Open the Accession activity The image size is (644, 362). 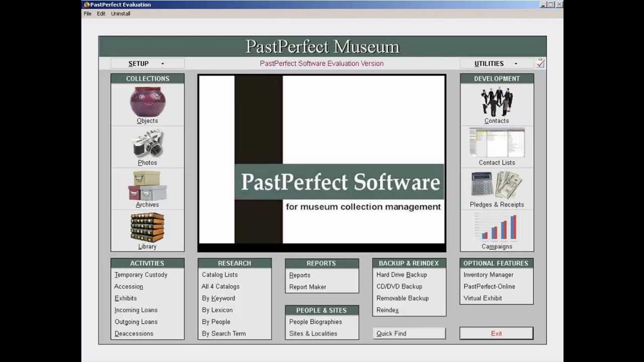click(x=129, y=287)
